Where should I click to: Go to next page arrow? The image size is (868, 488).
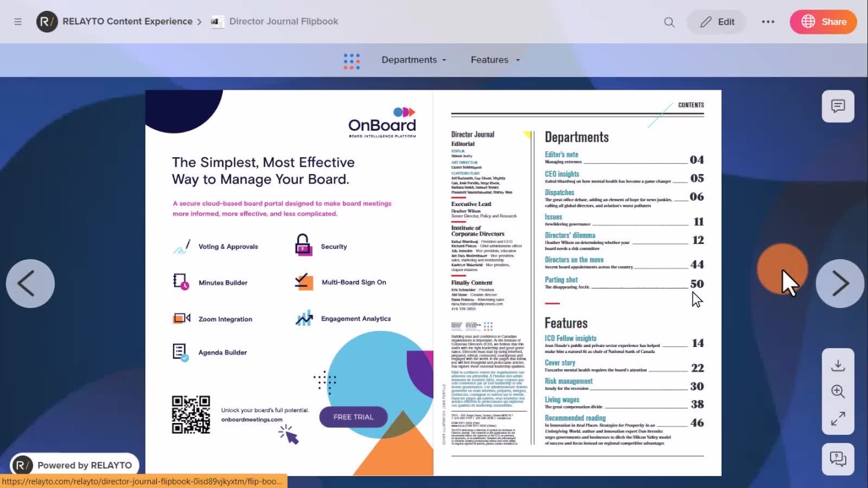840,284
